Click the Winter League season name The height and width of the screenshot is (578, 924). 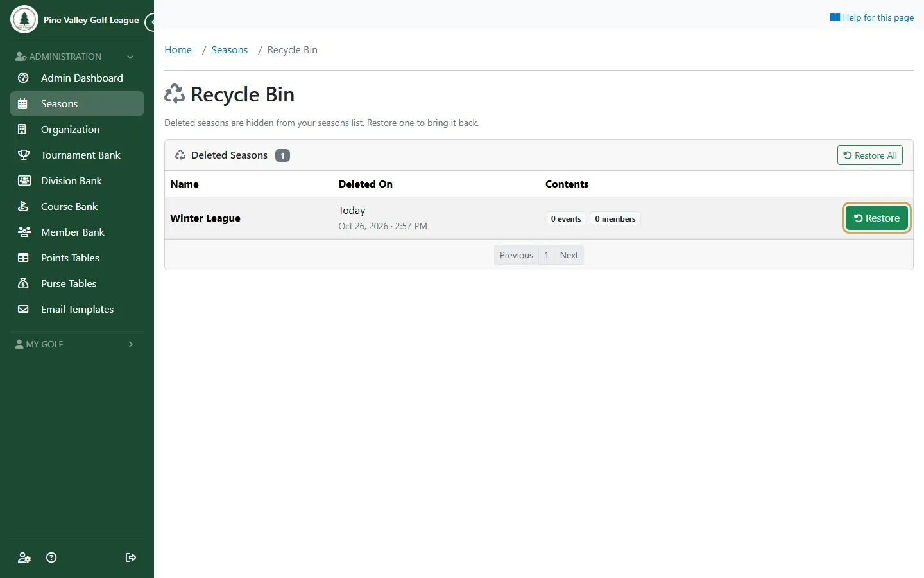205,218
